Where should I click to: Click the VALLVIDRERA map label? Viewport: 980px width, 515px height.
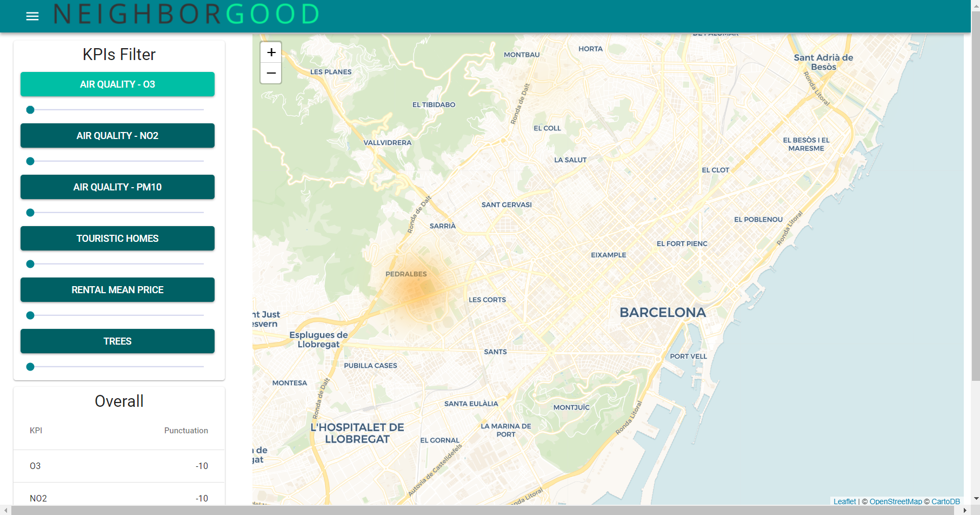coord(387,143)
